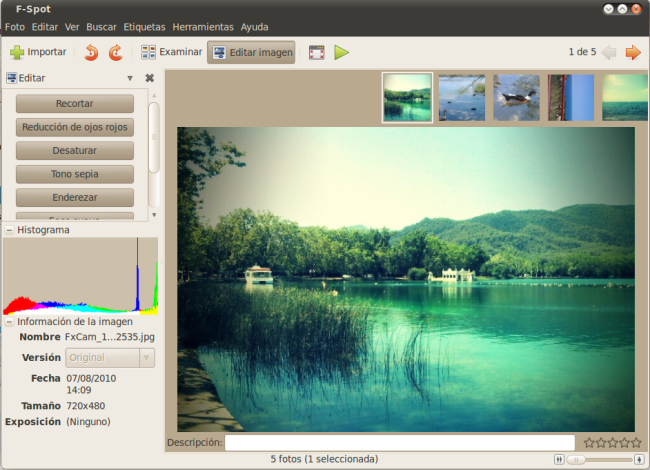
Task: Click the exposure value (Ninguno)
Action: pyautogui.click(x=88, y=422)
